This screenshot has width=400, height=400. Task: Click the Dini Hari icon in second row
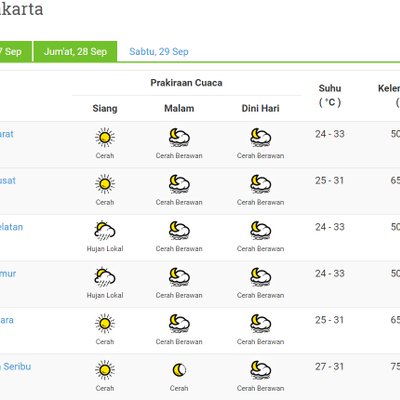pyautogui.click(x=260, y=184)
